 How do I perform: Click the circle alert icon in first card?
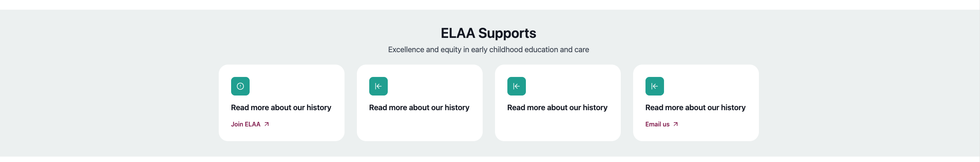point(240,86)
